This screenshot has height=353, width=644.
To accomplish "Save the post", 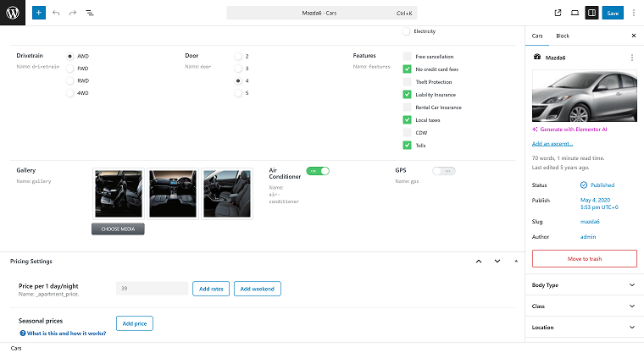I will click(613, 13).
